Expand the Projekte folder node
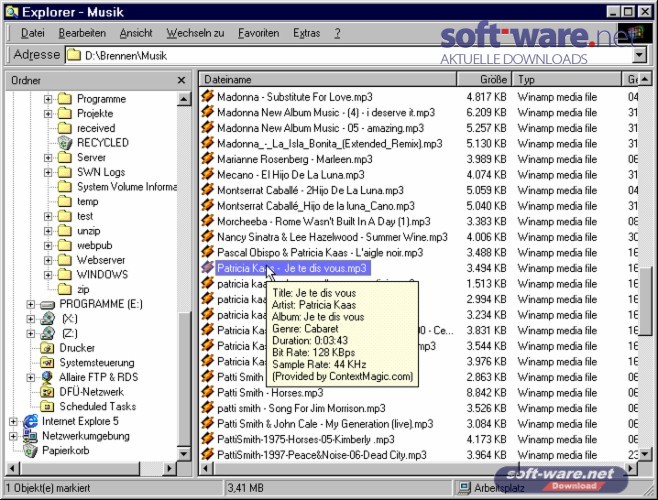Image resolution: width=658 pixels, height=500 pixels. (48, 114)
